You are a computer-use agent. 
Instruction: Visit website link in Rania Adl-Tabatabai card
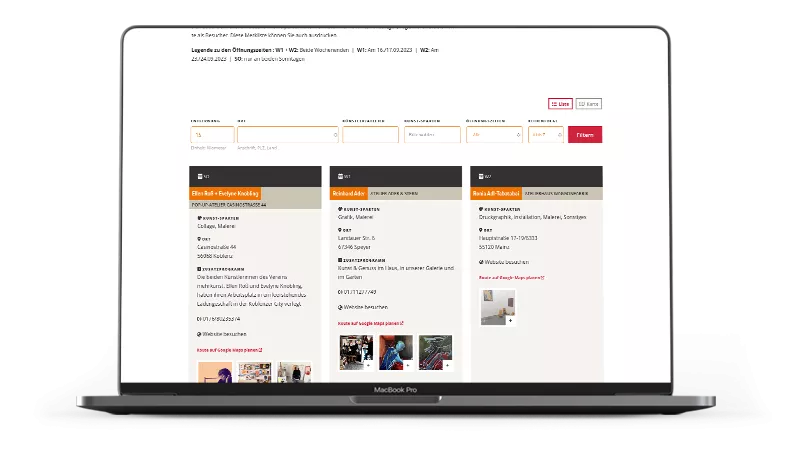[505, 262]
